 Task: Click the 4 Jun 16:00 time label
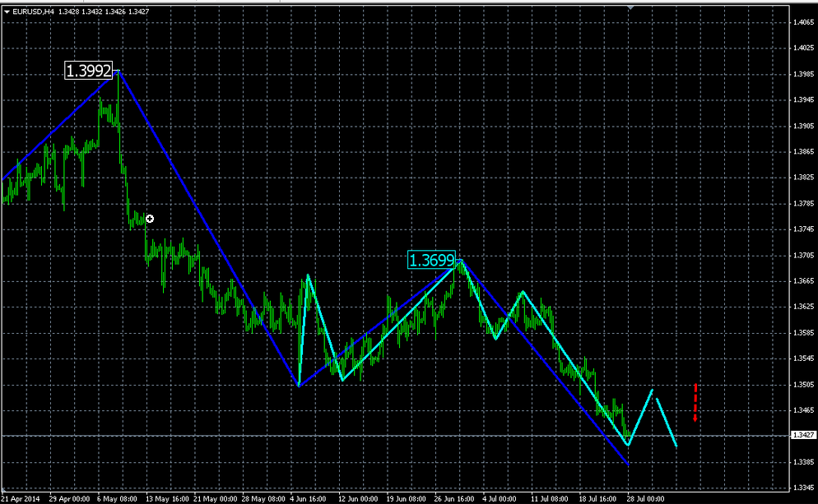coord(309,499)
